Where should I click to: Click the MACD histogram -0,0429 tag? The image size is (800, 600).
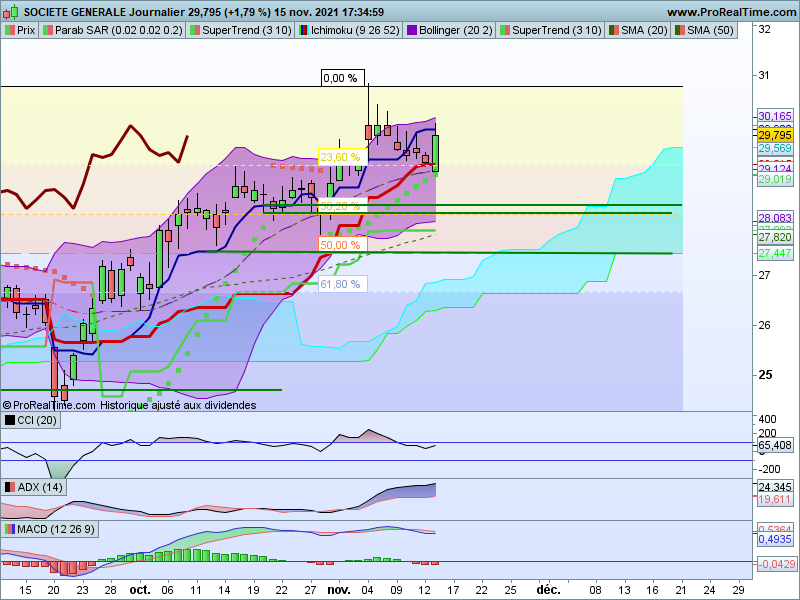point(776,564)
